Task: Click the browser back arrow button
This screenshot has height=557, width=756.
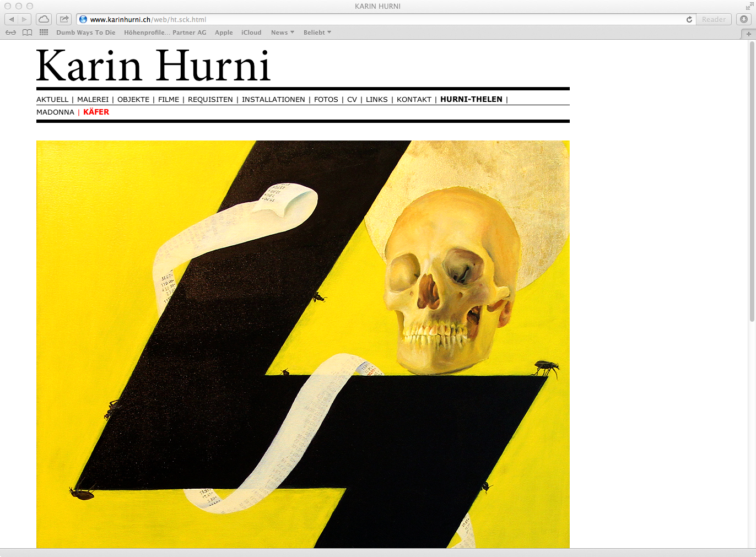Action: coord(12,19)
